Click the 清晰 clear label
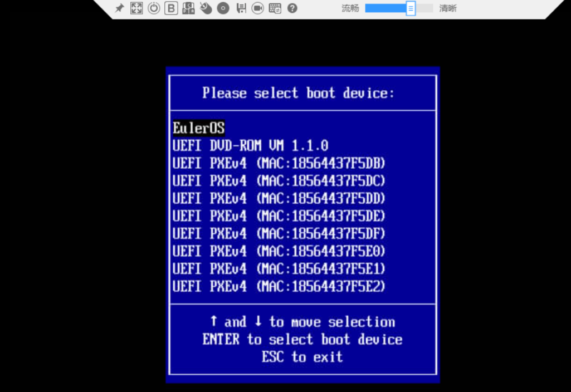Image resolution: width=571 pixels, height=392 pixels. tap(447, 8)
